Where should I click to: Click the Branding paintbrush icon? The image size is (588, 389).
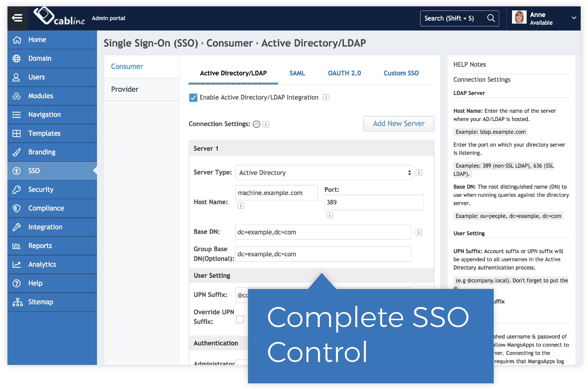click(x=17, y=152)
